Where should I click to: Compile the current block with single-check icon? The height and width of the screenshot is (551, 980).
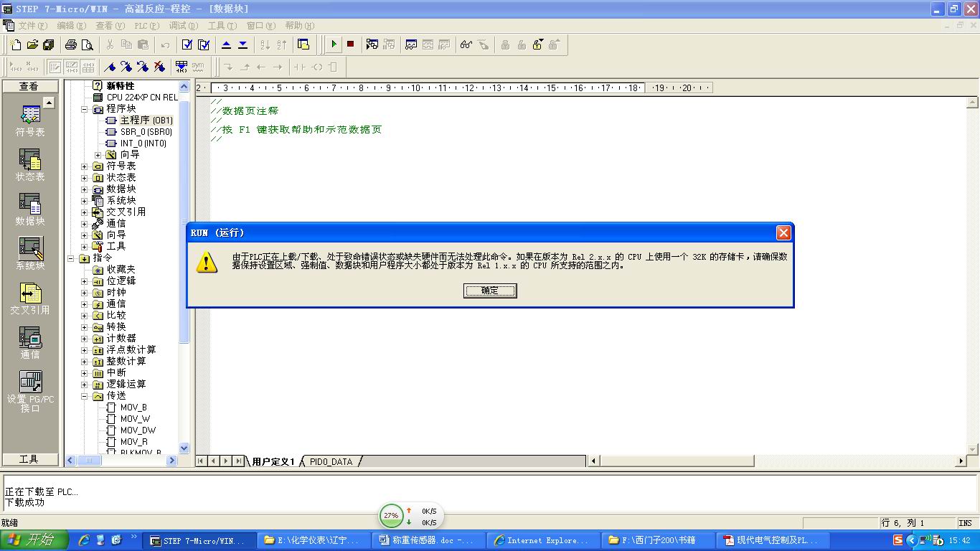[187, 44]
